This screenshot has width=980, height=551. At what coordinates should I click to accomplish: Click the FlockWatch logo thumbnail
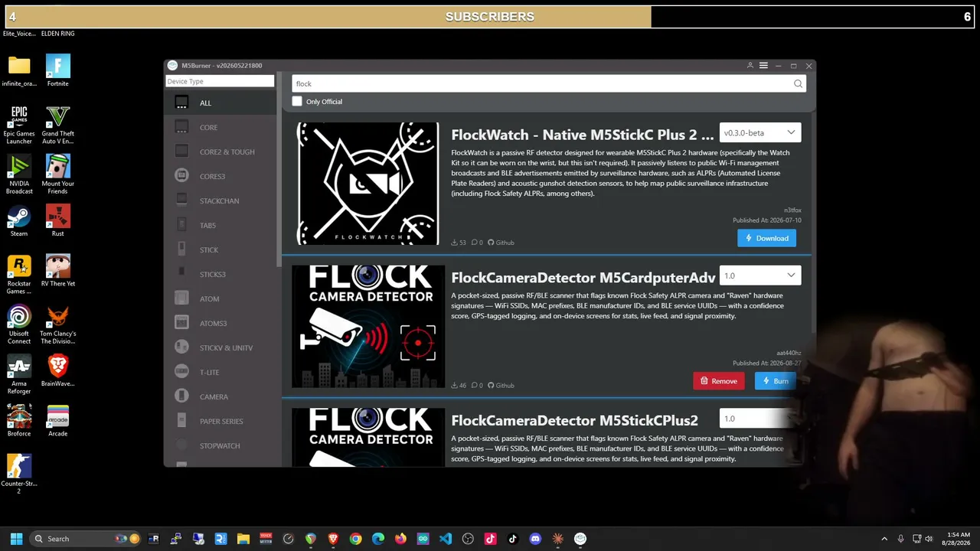click(x=367, y=184)
